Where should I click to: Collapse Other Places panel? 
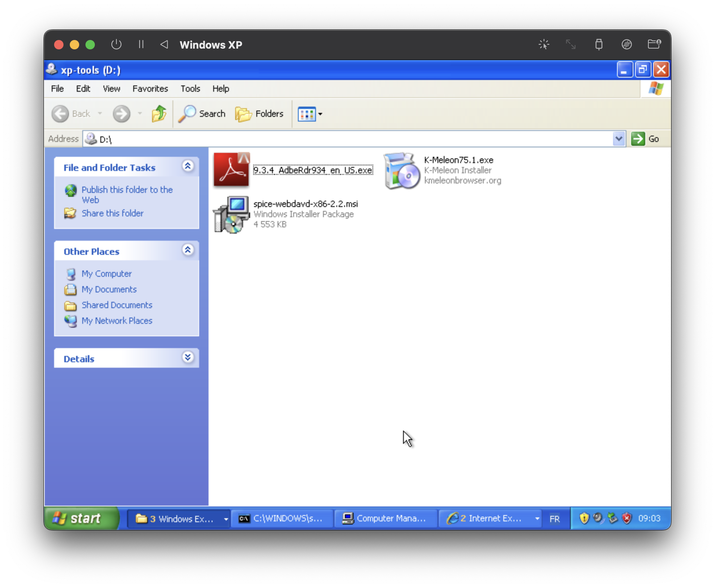pyautogui.click(x=188, y=250)
